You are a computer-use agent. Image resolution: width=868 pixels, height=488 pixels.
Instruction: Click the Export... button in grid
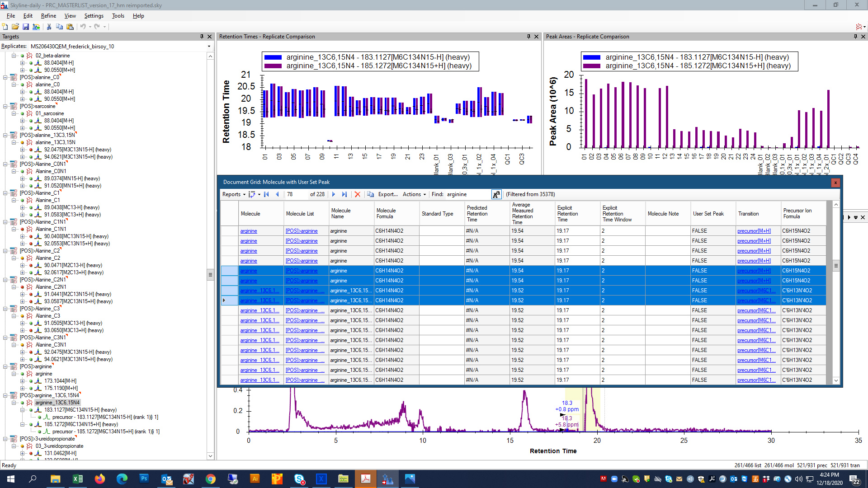click(387, 194)
